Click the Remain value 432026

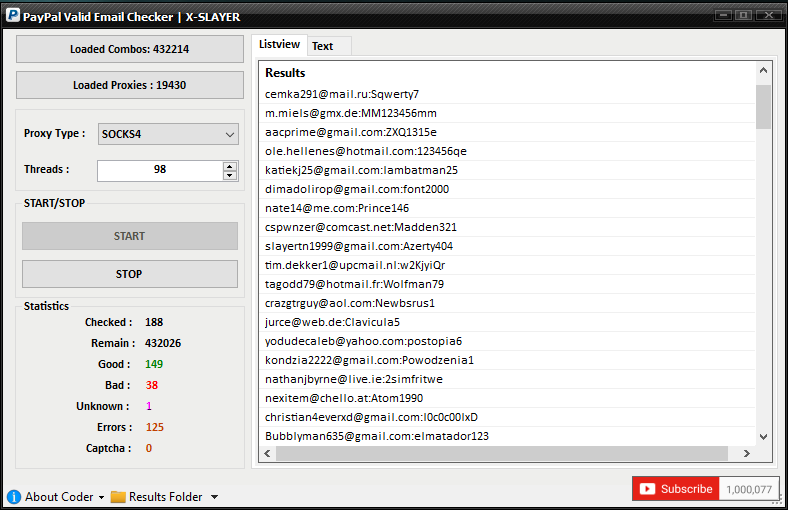pos(163,343)
